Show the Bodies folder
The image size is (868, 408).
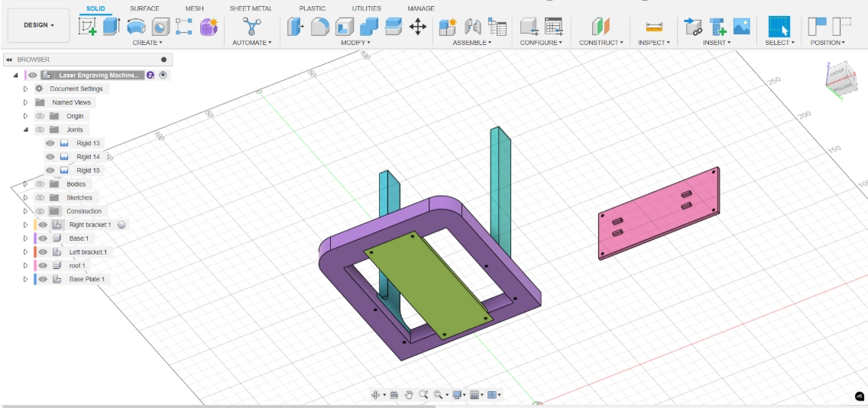(x=40, y=184)
